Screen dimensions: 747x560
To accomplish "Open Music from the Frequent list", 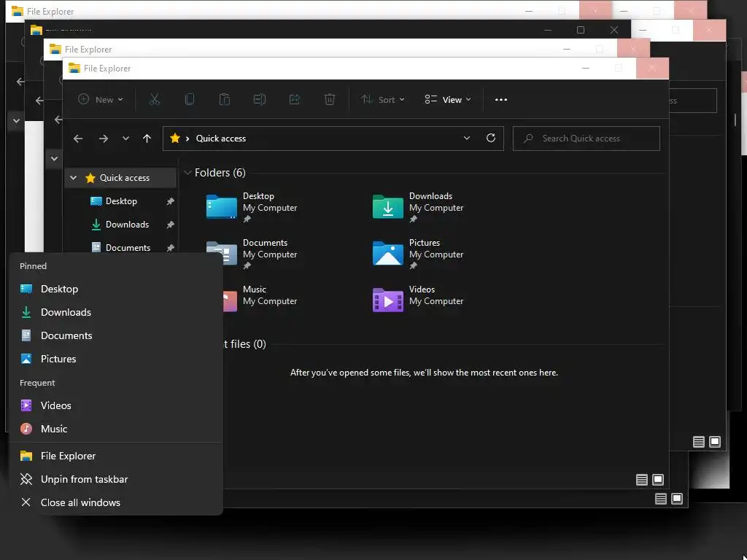I will pyautogui.click(x=116, y=429).
